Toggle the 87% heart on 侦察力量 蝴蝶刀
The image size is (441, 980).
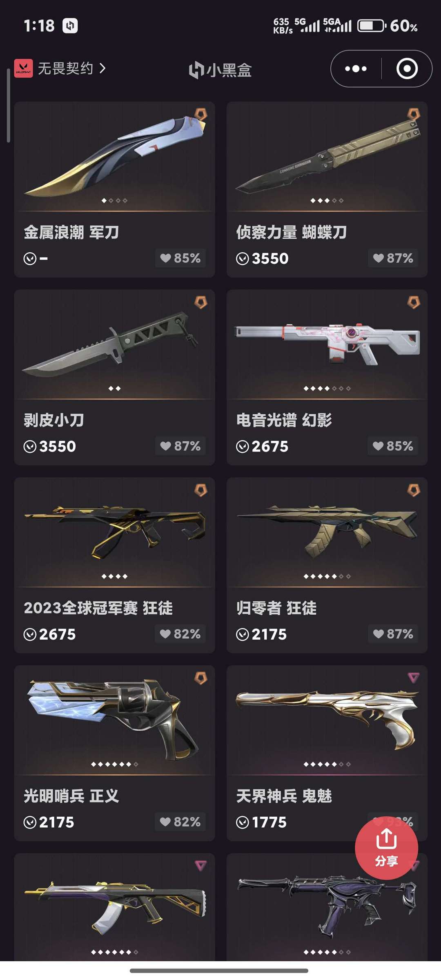tap(393, 258)
